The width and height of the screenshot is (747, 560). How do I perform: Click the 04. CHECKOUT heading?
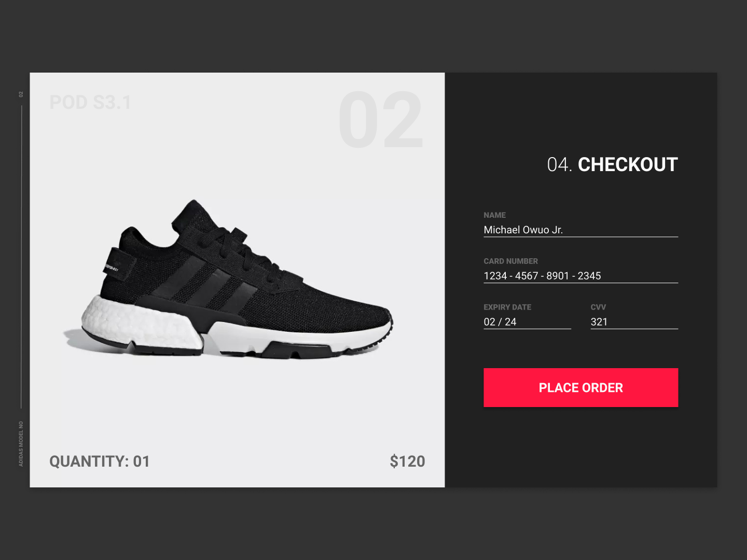pos(612,164)
